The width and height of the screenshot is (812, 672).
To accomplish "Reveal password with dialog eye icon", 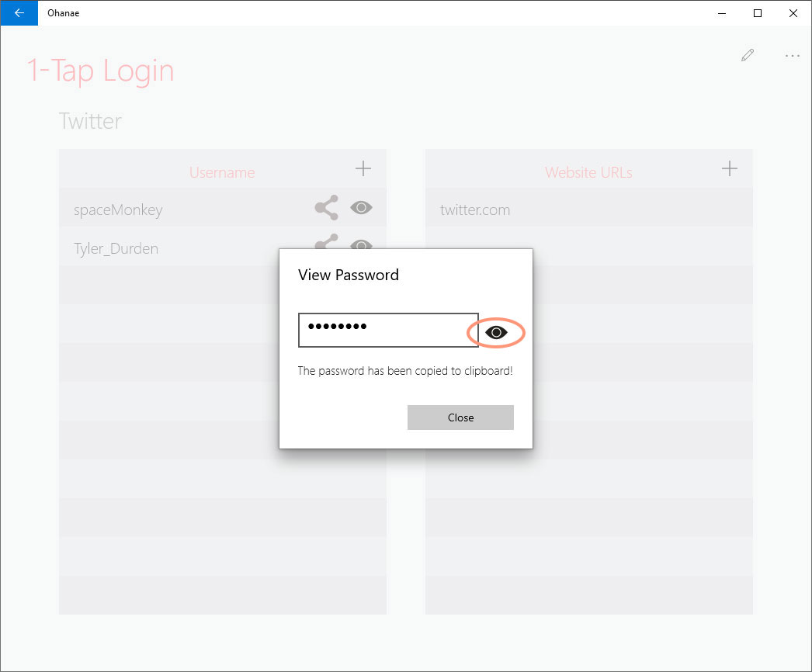I will tap(496, 332).
